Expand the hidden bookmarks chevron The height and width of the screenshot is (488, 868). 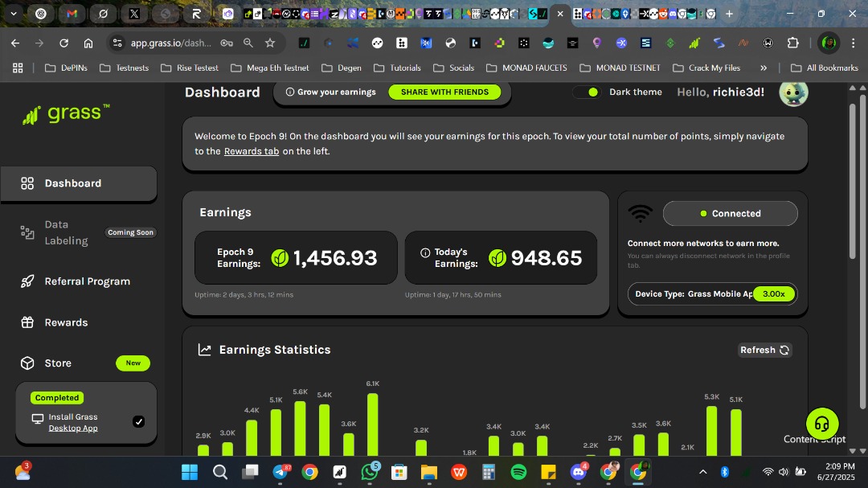(x=764, y=68)
